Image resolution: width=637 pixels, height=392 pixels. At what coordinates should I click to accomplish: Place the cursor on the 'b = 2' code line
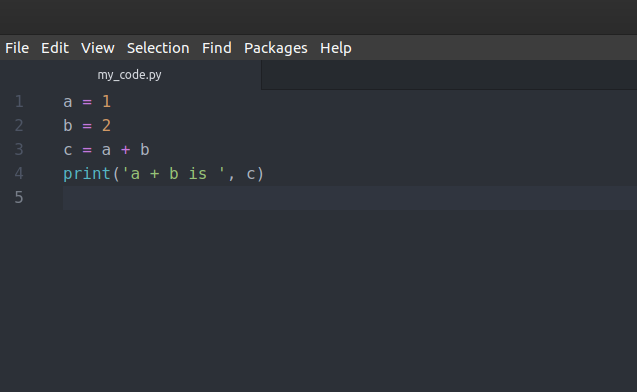point(87,126)
